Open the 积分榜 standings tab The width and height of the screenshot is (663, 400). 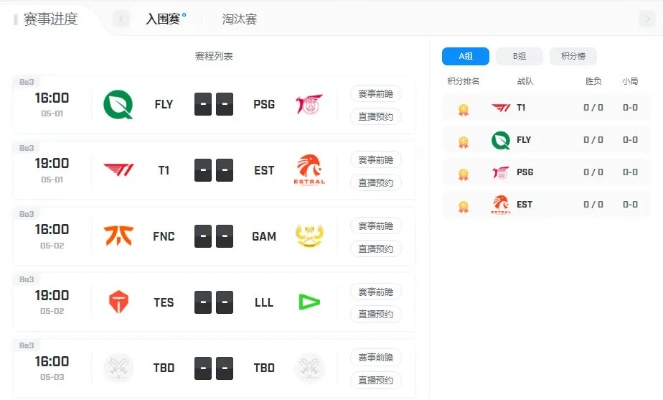573,56
